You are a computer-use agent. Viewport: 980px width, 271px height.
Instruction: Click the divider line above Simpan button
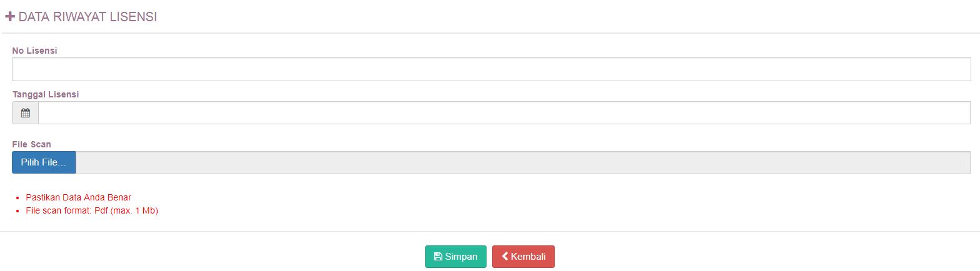[x=490, y=232]
